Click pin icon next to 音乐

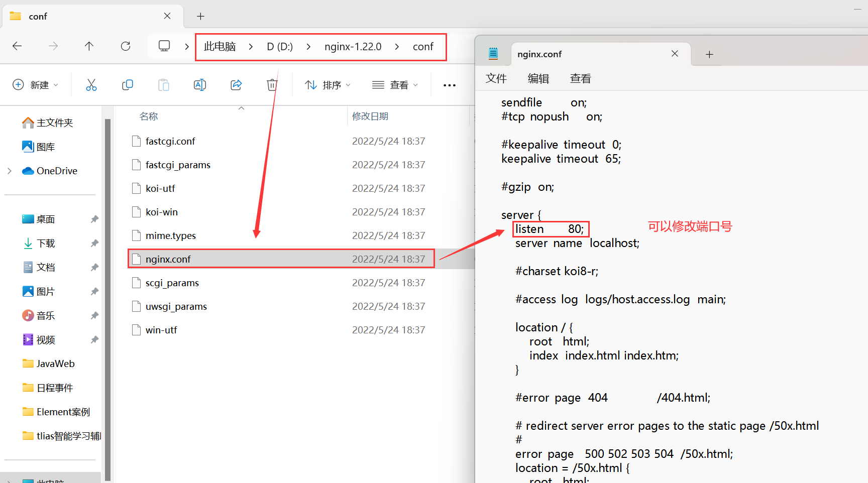[x=94, y=316]
